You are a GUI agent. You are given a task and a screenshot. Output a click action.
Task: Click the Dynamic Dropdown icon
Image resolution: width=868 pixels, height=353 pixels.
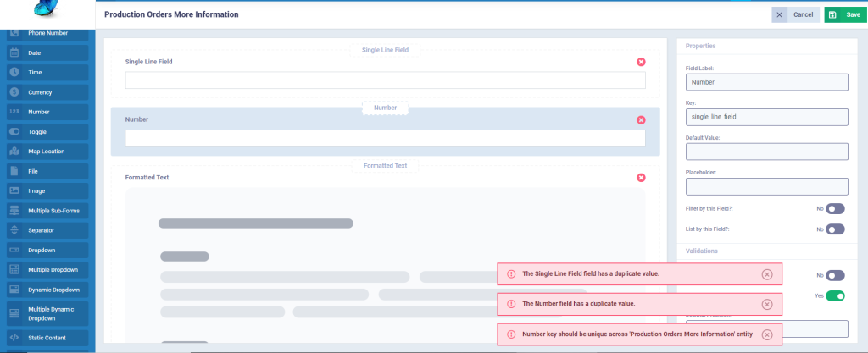[14, 290]
